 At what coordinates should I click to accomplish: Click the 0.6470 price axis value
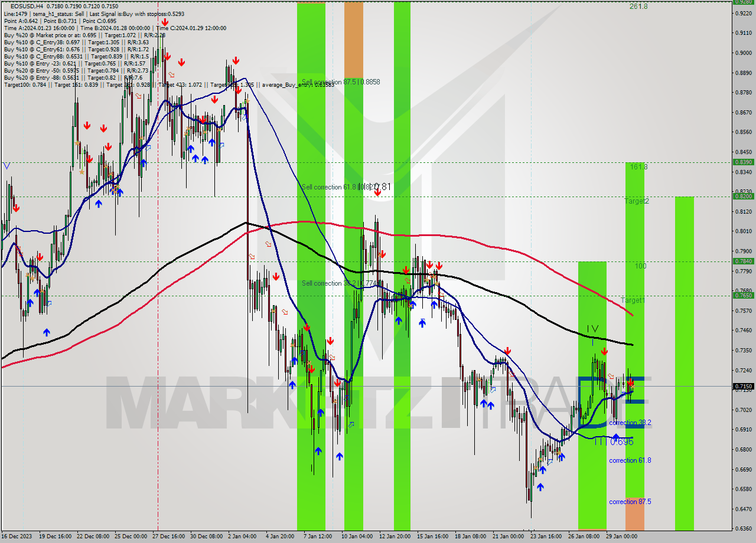pyautogui.click(x=742, y=509)
